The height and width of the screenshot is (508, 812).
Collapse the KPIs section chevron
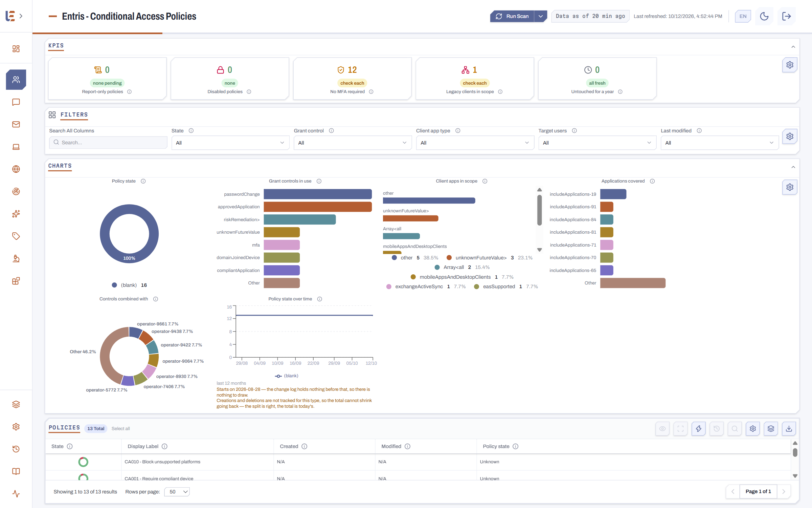click(x=793, y=47)
